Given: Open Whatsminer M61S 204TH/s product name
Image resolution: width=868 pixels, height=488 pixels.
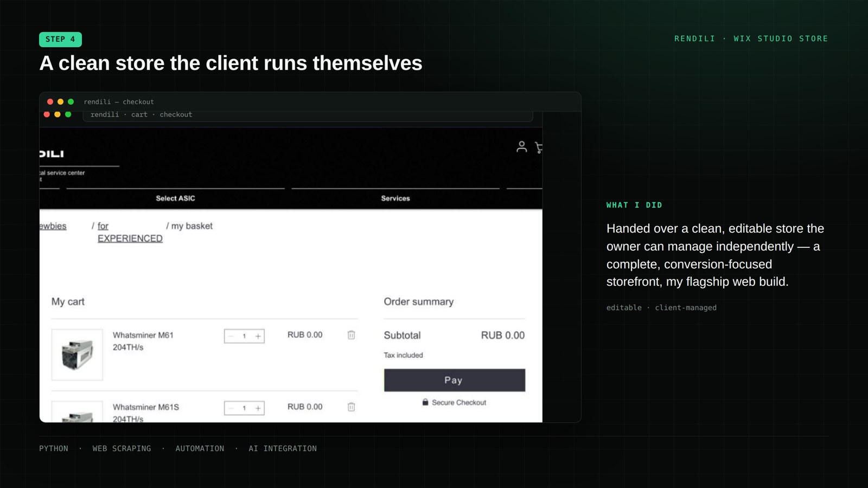Looking at the screenshot, I should [x=146, y=413].
